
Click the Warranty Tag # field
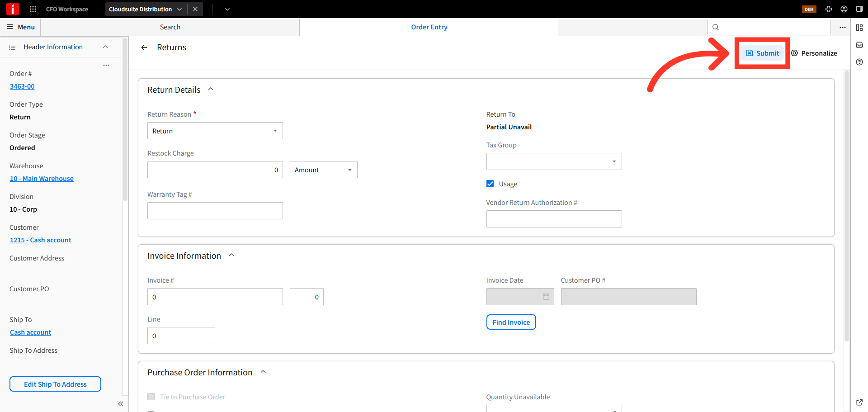[x=215, y=211]
